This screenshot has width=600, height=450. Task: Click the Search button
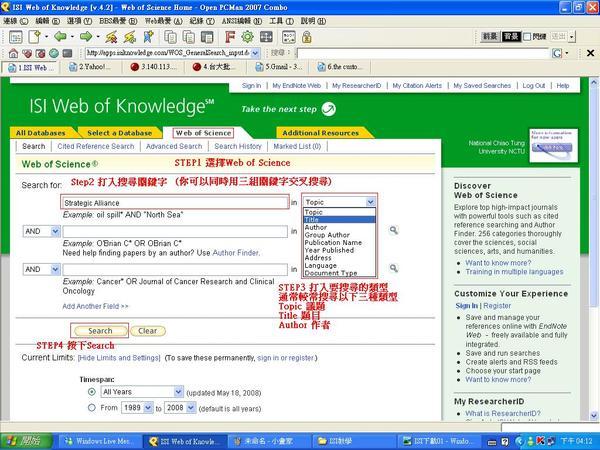(x=100, y=331)
